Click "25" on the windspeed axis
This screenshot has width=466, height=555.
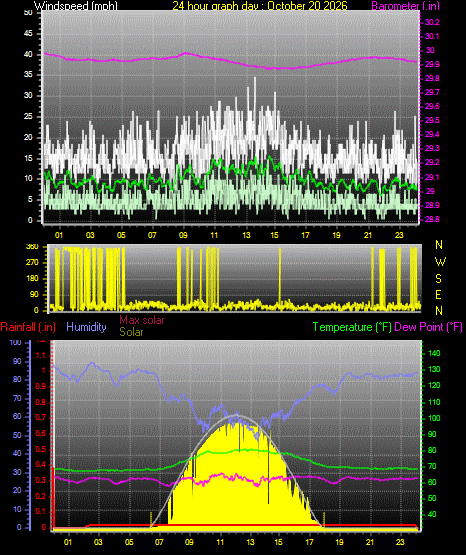(x=28, y=116)
